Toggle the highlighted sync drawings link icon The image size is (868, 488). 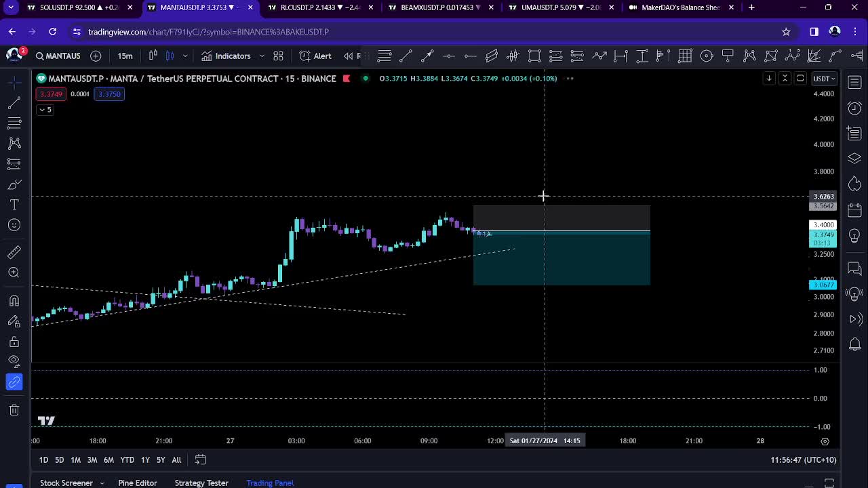coord(14,382)
